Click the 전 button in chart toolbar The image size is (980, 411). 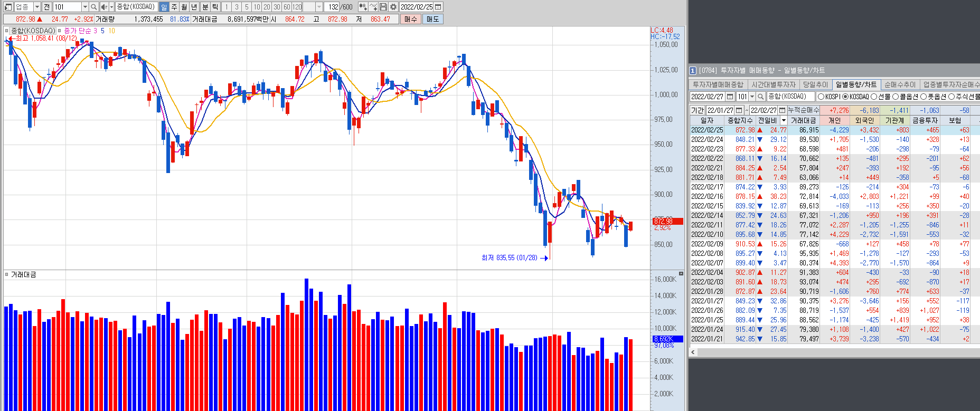[46, 7]
